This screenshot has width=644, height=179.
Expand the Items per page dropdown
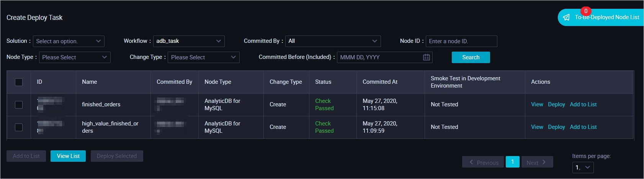tap(583, 168)
